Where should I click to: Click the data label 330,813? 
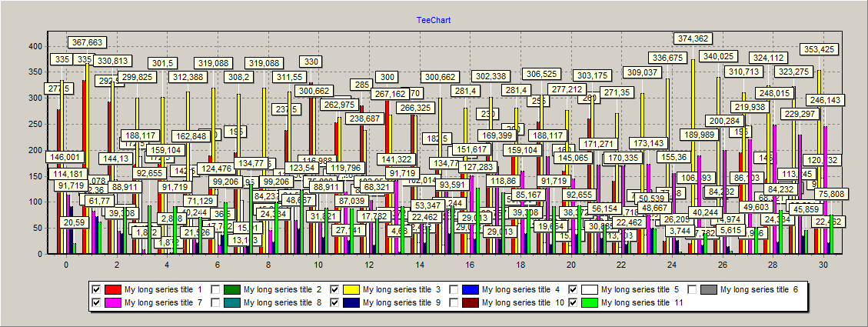pyautogui.click(x=112, y=61)
